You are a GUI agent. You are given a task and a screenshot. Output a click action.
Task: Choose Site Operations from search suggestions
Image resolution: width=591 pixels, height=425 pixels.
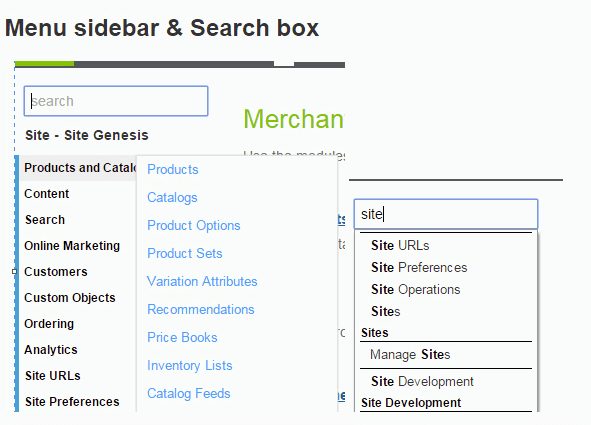pos(416,289)
